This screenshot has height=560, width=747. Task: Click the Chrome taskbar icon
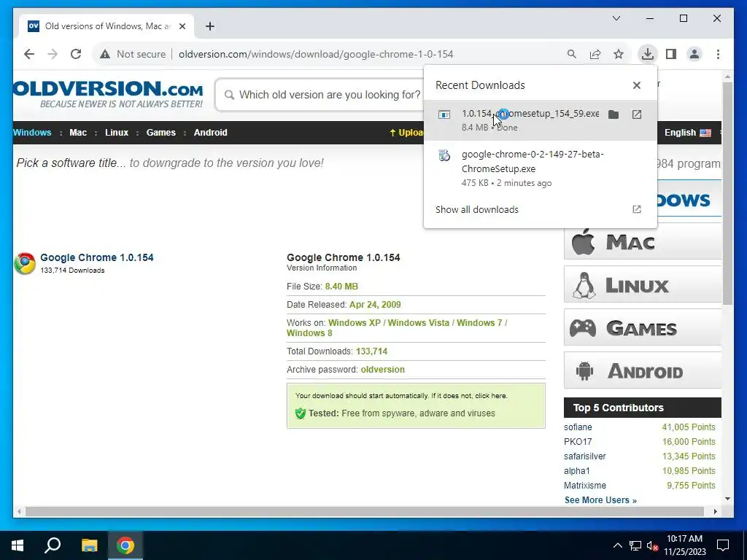click(125, 545)
